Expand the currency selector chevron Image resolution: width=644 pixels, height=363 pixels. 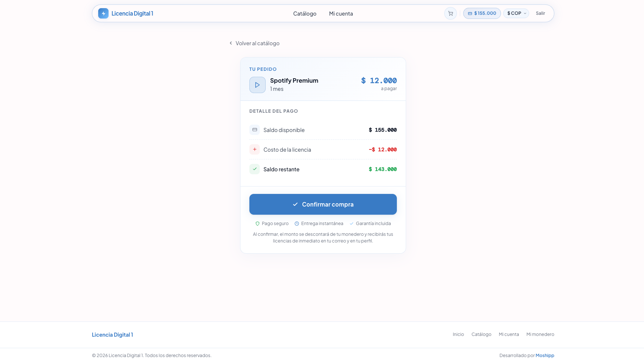[x=525, y=13]
